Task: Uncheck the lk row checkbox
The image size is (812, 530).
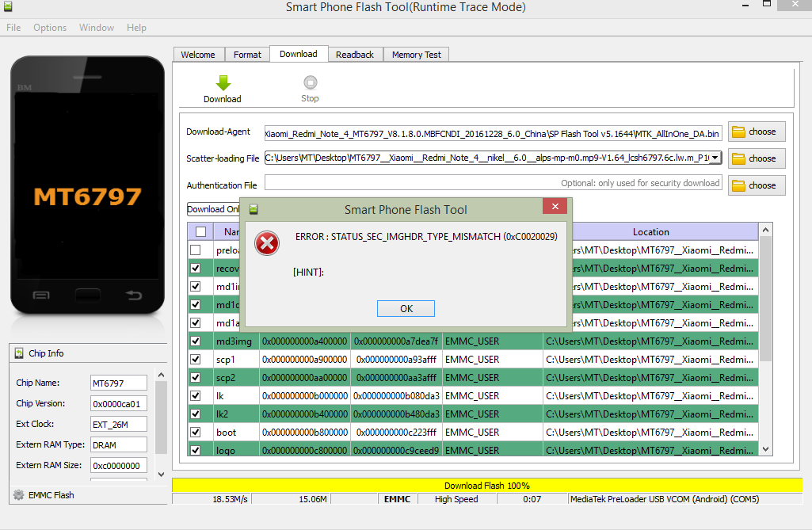Action: tap(195, 395)
